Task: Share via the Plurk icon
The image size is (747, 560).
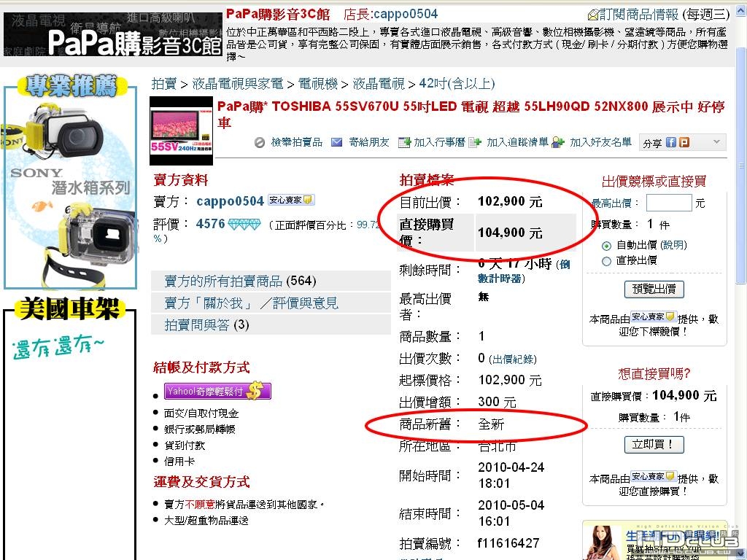Action: (x=684, y=142)
